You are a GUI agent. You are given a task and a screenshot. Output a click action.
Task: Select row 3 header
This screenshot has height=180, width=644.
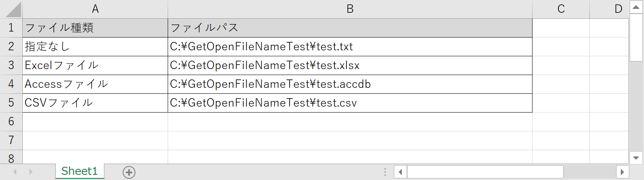point(11,65)
